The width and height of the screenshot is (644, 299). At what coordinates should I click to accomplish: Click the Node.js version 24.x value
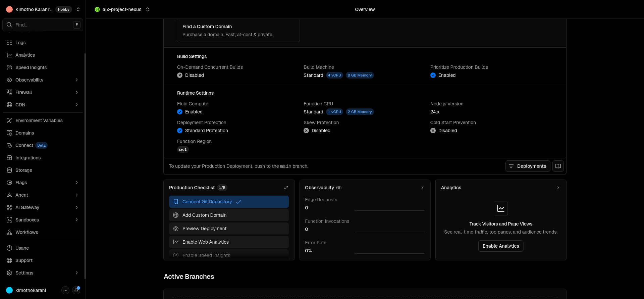(435, 112)
